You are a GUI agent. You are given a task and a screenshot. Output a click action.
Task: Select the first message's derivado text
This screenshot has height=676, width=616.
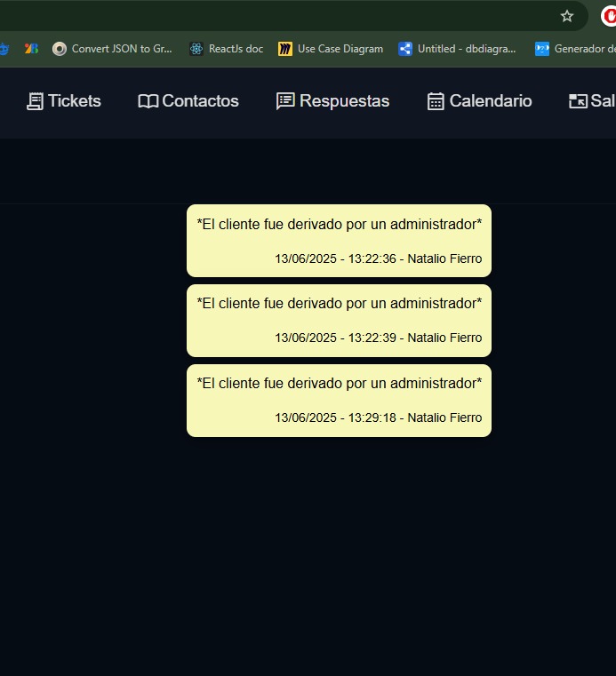[339, 225]
